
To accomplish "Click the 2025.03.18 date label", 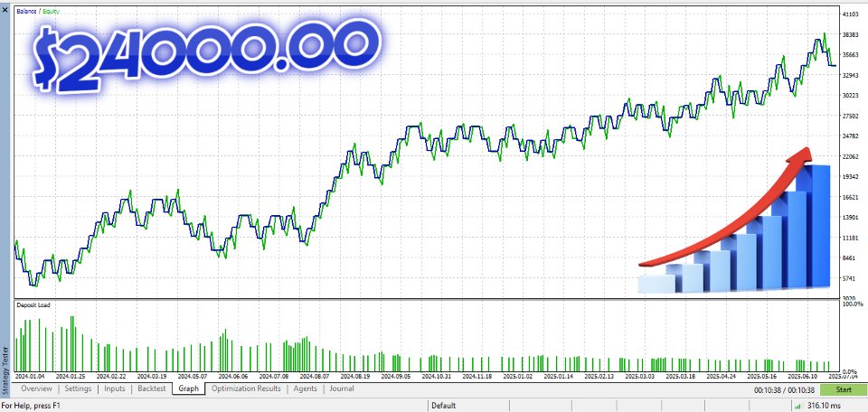I will [681, 376].
